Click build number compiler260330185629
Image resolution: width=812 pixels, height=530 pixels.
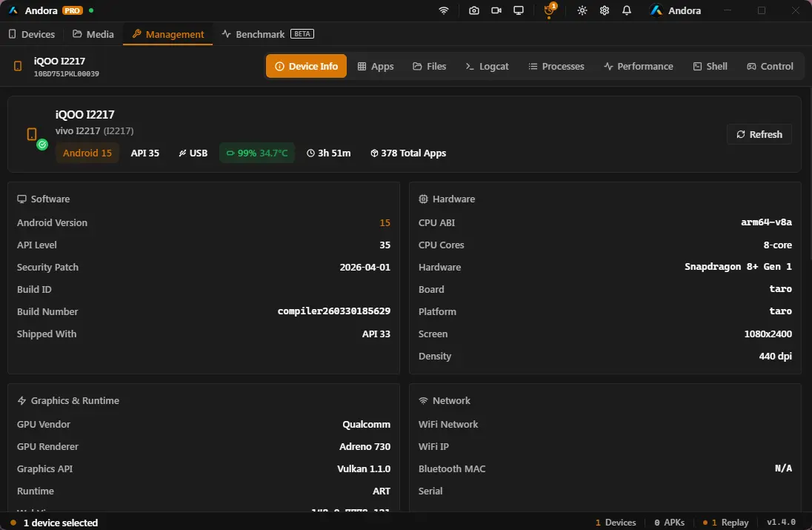pos(334,311)
